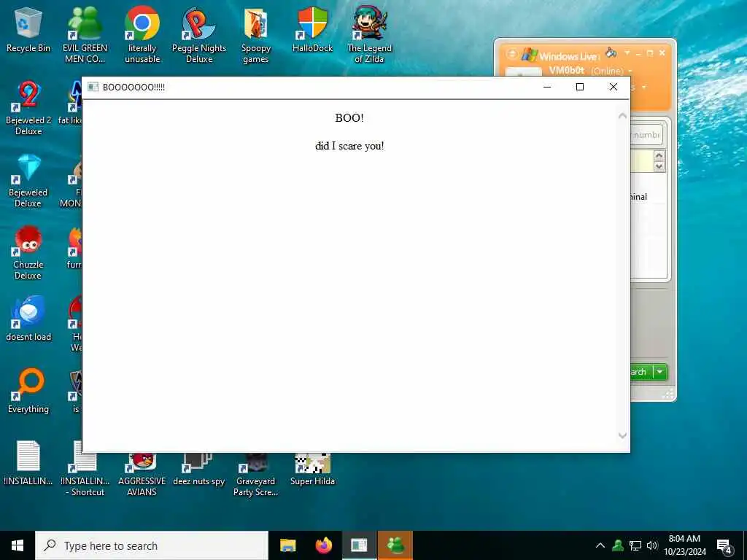This screenshot has height=560, width=747.
Task: Maximize the BOOOOOOOO!!!!! window
Action: [x=580, y=87]
